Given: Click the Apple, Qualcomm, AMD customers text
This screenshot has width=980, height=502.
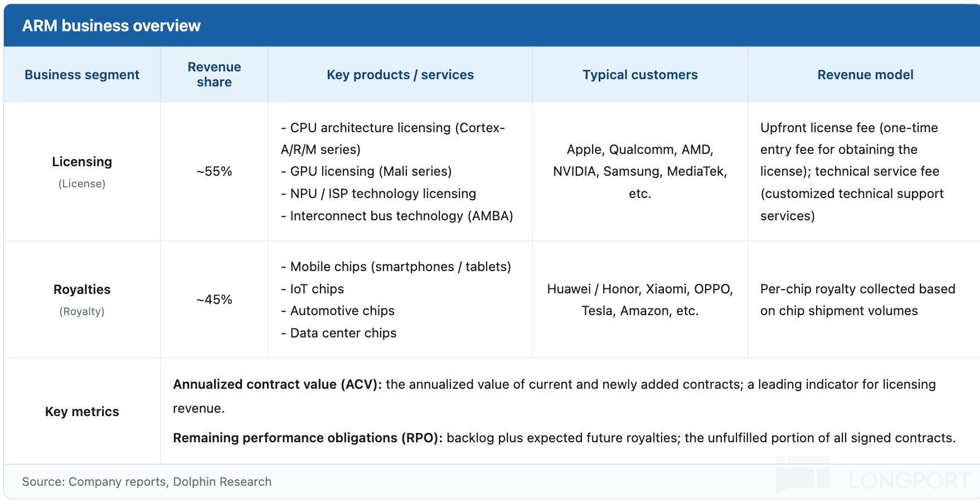Looking at the screenshot, I should [640, 149].
